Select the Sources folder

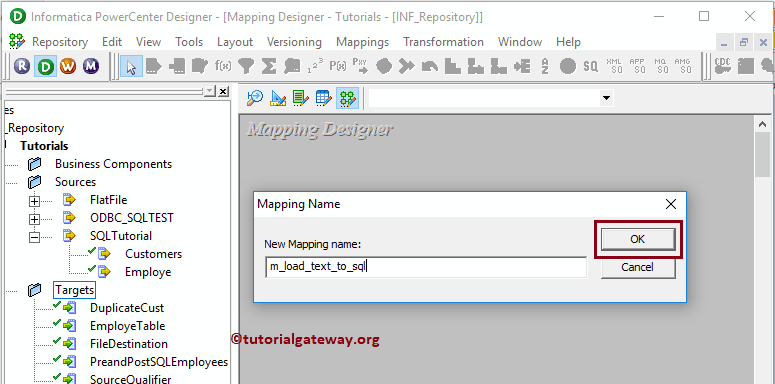click(x=75, y=182)
